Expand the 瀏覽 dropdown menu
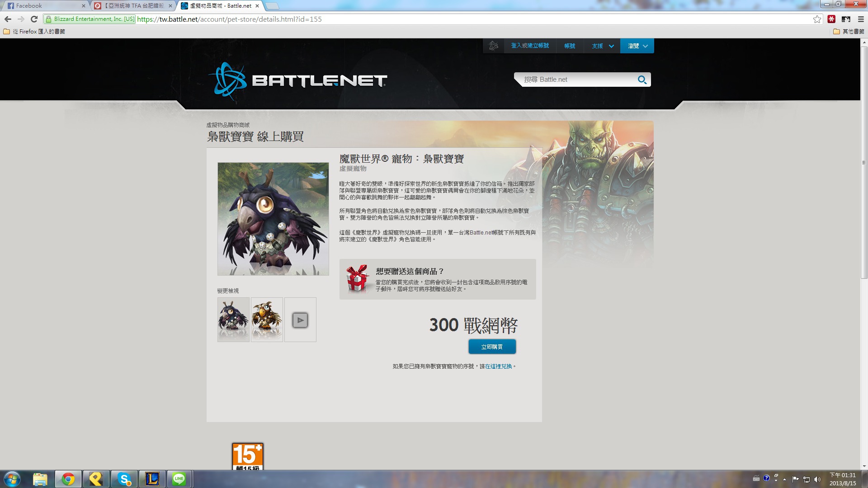Screen dimensions: 868x488 pos(637,46)
